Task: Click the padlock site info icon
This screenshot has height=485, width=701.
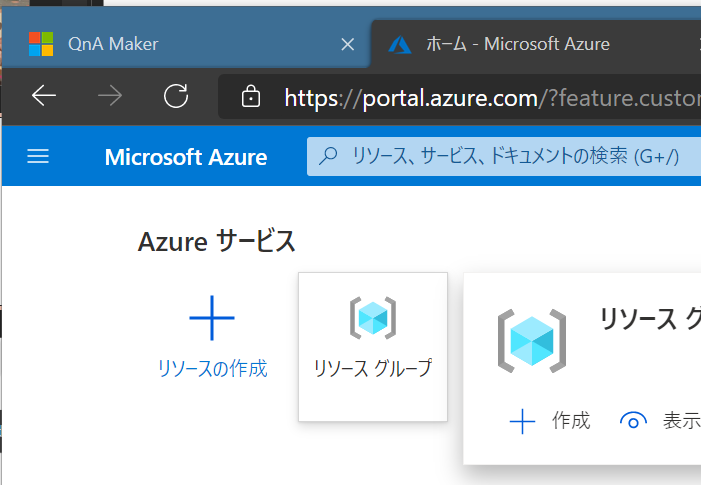Action: pos(251,96)
